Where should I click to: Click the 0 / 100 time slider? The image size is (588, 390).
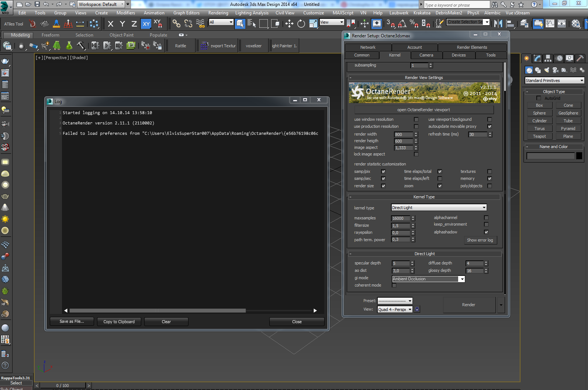[x=62, y=386]
